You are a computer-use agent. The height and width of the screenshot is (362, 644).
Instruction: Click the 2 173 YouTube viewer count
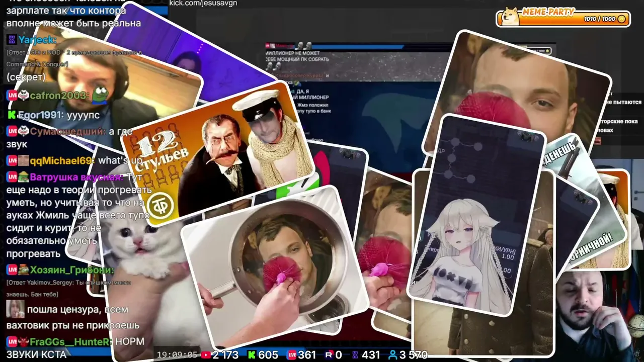coord(225,355)
